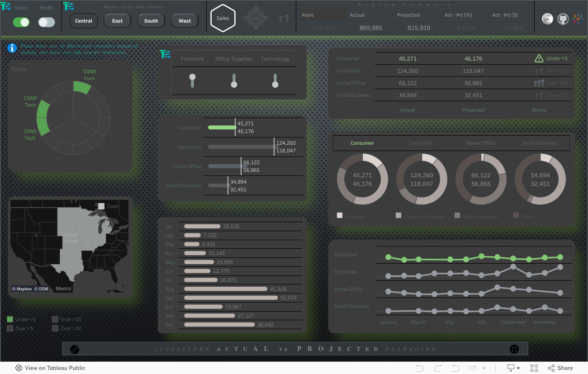Select the Office Furnishings legend square
The height and width of the screenshot is (374, 588).
pos(457,216)
